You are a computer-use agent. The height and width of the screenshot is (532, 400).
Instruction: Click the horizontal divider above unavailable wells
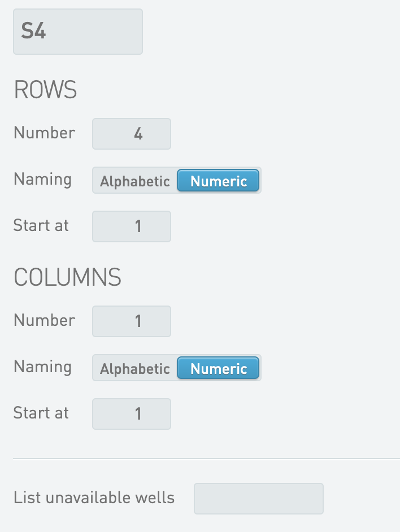(206, 459)
